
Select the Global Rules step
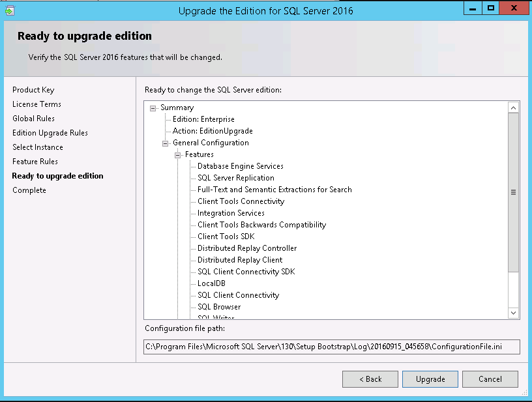click(x=34, y=119)
